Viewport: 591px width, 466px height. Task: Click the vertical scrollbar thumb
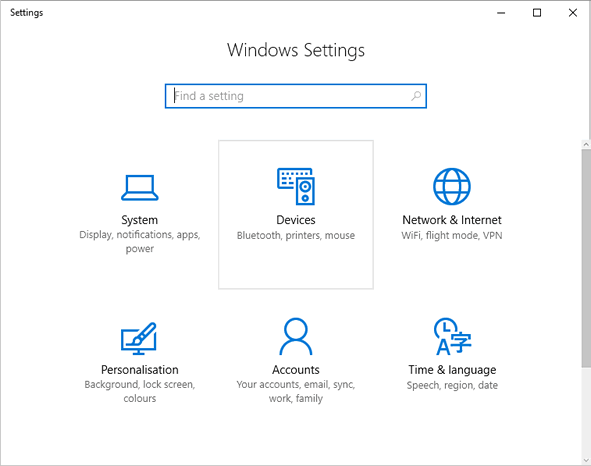586,258
